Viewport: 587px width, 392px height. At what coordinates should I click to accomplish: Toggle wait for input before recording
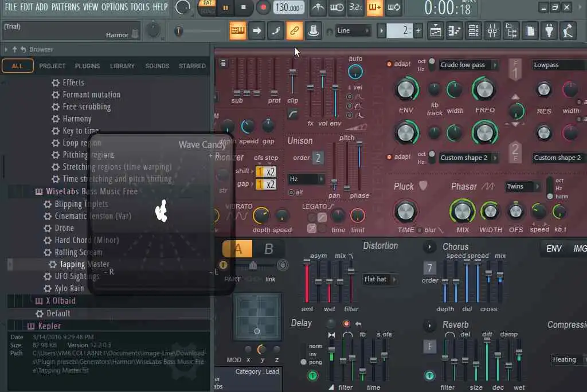336,8
